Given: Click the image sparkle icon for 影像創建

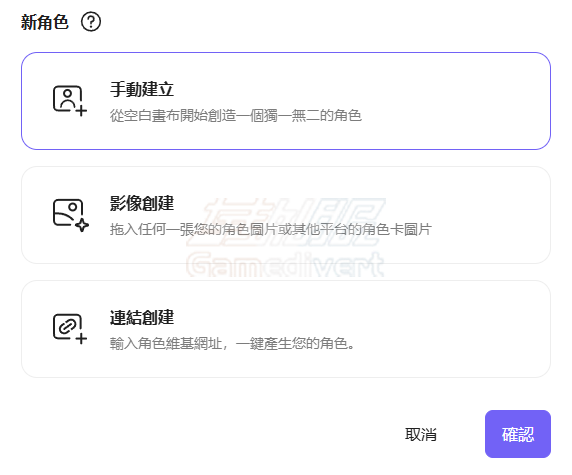Looking at the screenshot, I should pos(71,215).
